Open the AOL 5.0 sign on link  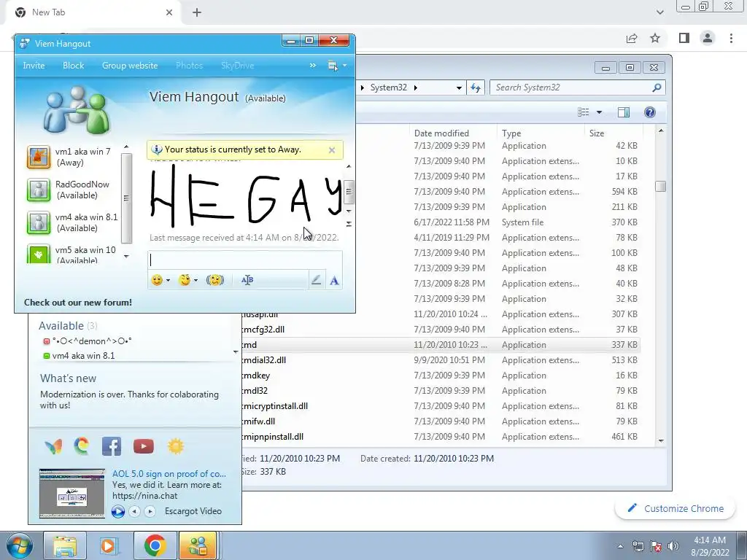coord(169,474)
